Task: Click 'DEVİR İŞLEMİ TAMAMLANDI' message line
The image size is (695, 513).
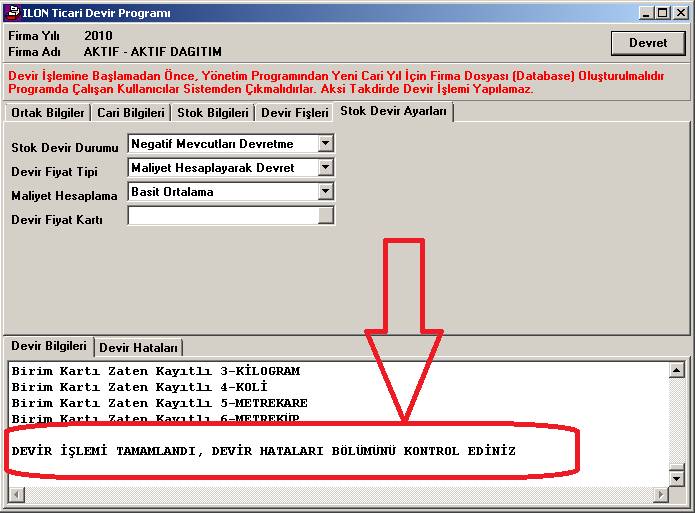Action: pyautogui.click(x=263, y=451)
